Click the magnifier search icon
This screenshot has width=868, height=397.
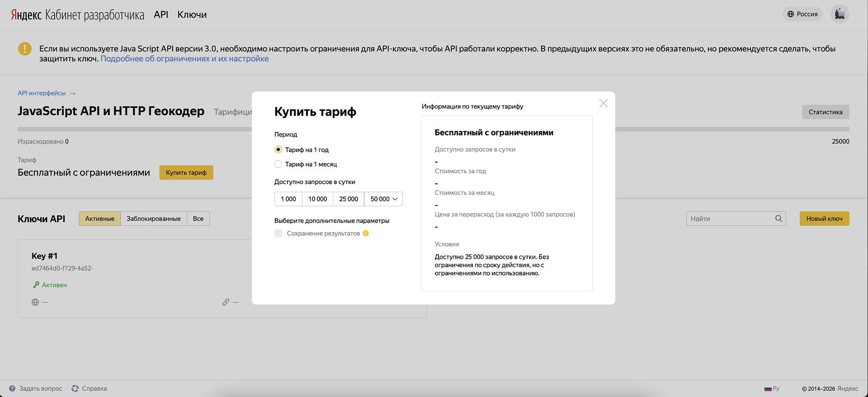click(x=778, y=219)
